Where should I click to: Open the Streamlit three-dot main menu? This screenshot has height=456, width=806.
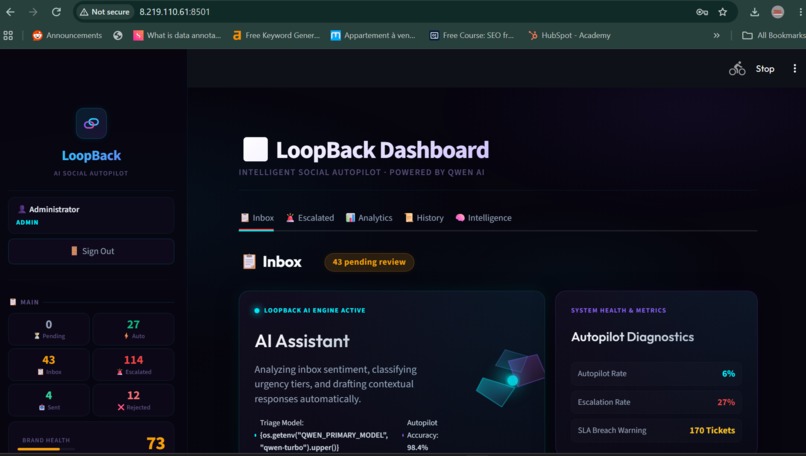coord(795,68)
